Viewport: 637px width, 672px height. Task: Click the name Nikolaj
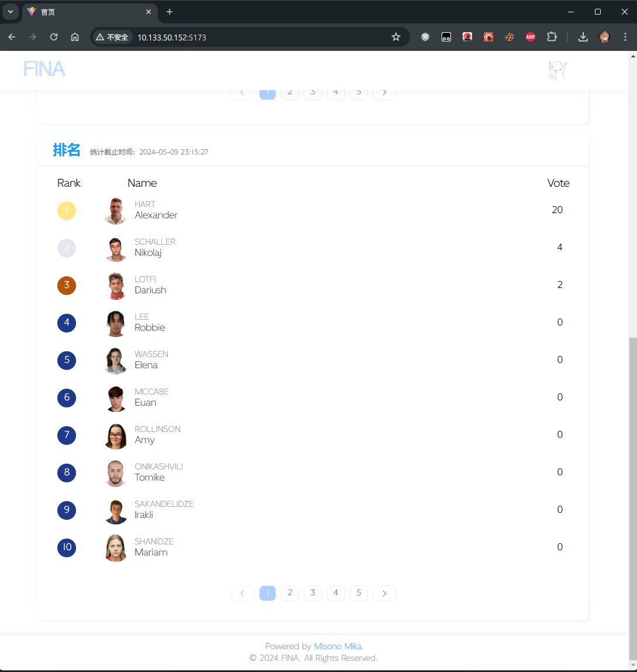coord(148,253)
